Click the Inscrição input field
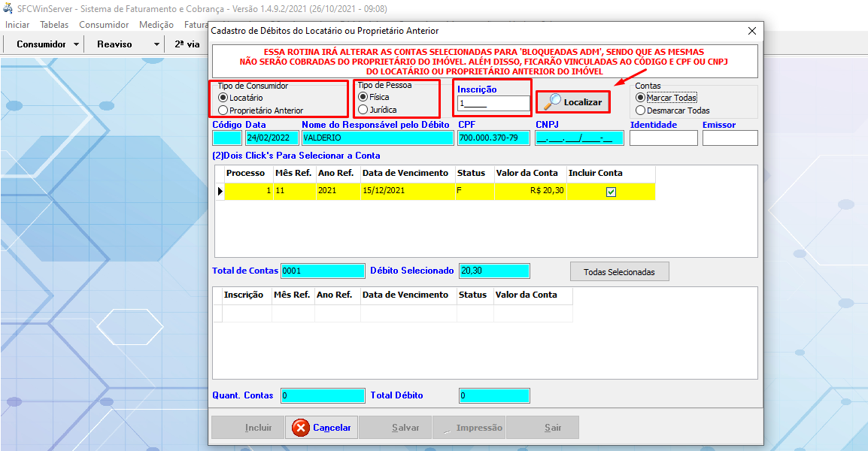The image size is (868, 451). click(x=493, y=104)
